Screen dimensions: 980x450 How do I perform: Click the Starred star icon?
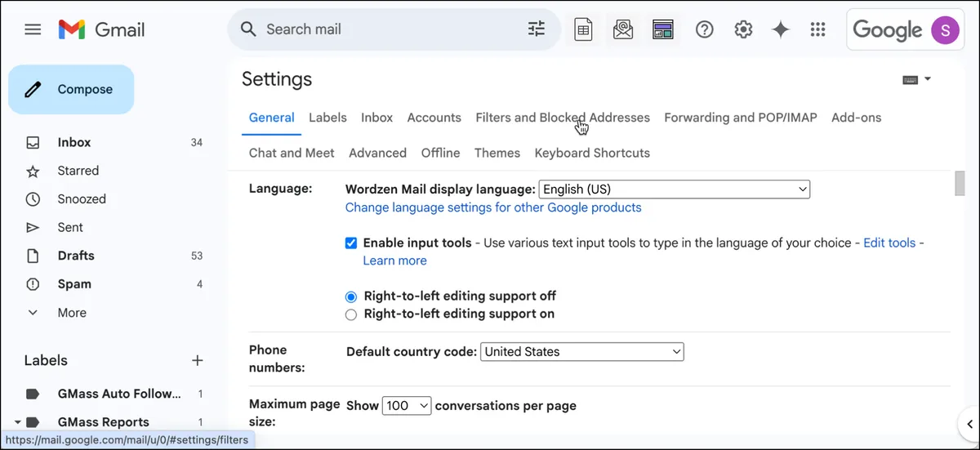pos(33,171)
